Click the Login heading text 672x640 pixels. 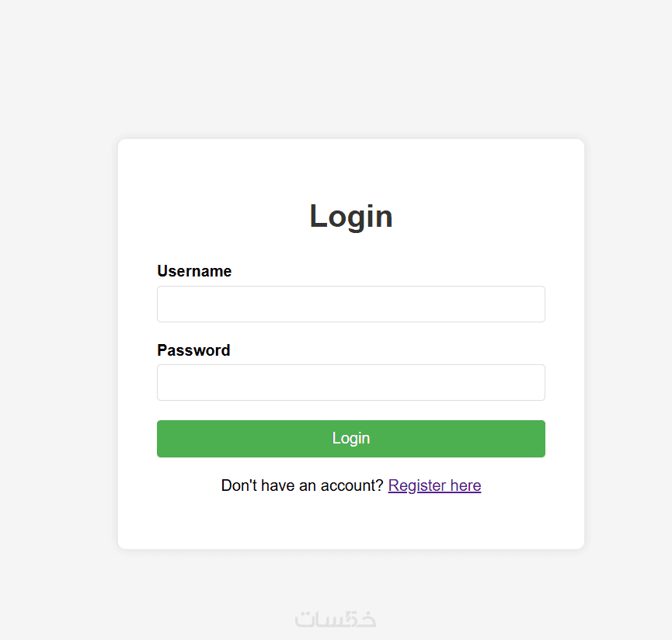click(x=350, y=216)
